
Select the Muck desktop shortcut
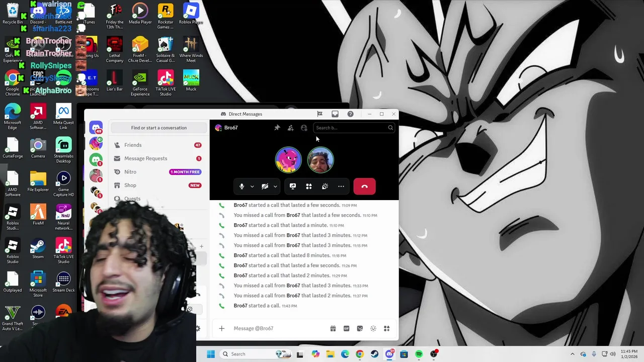[191, 80]
